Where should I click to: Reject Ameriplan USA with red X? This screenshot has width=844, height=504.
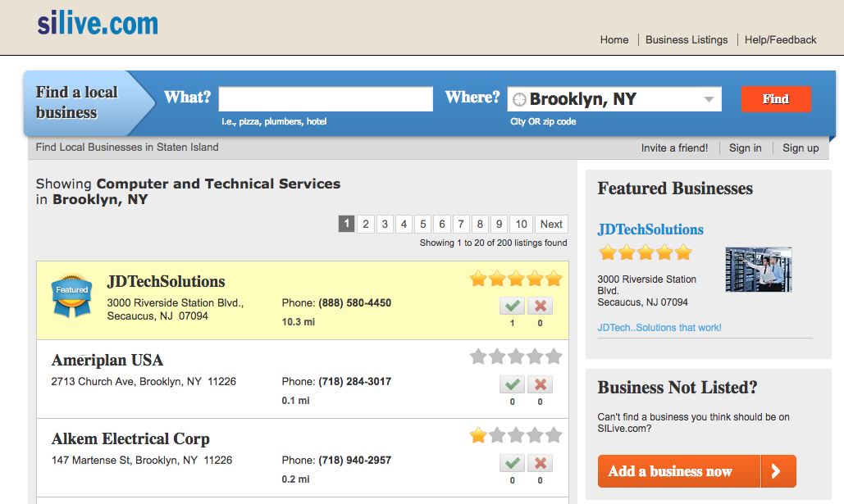pos(540,384)
